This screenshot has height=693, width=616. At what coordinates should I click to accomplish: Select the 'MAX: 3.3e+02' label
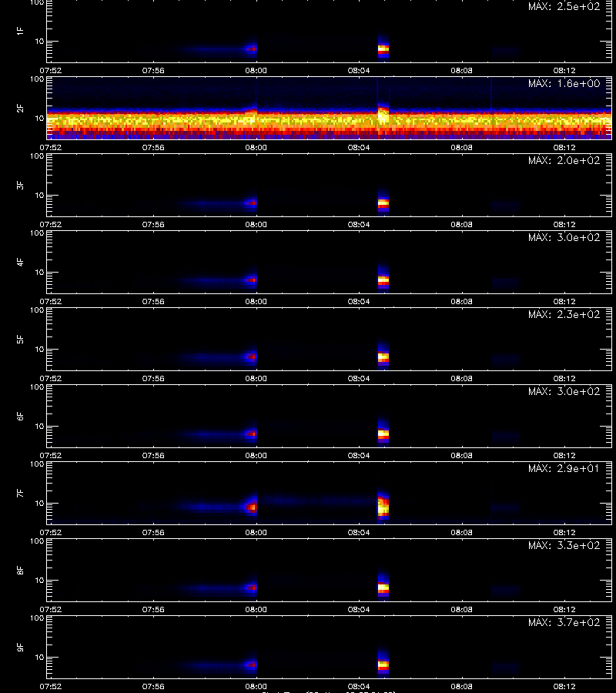pyautogui.click(x=564, y=545)
